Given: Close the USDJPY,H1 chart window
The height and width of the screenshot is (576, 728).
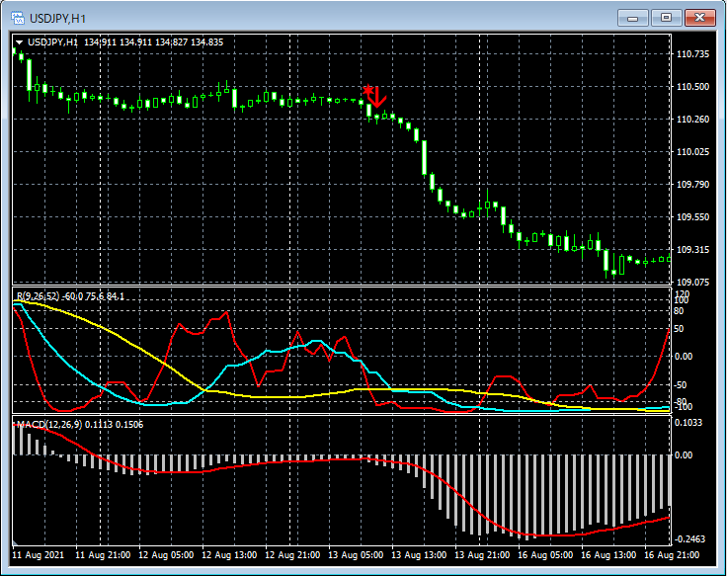Looking at the screenshot, I should [x=700, y=18].
